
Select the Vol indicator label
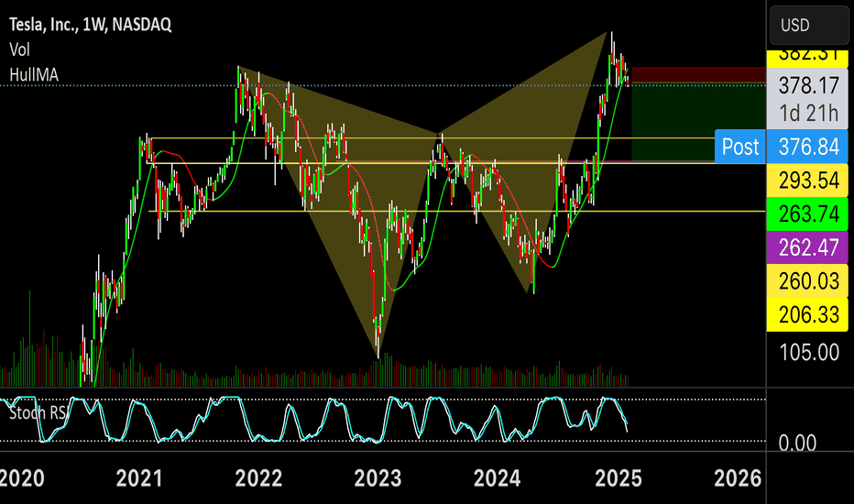19,50
